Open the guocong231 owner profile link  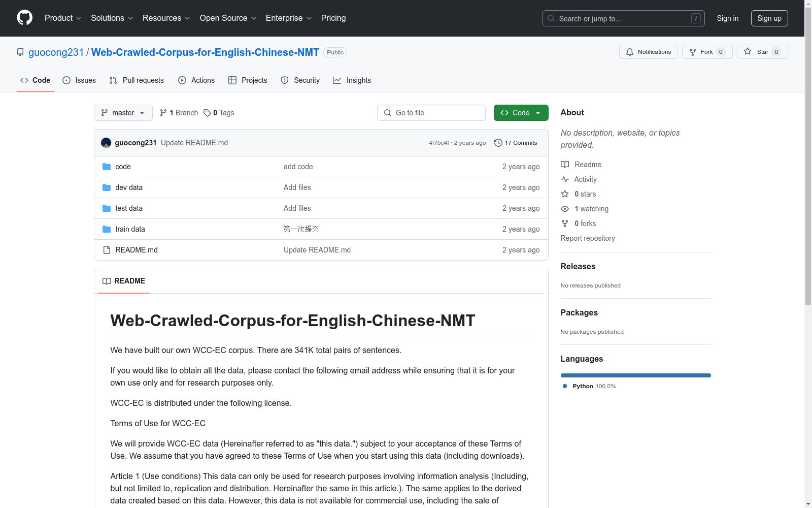[x=56, y=52]
